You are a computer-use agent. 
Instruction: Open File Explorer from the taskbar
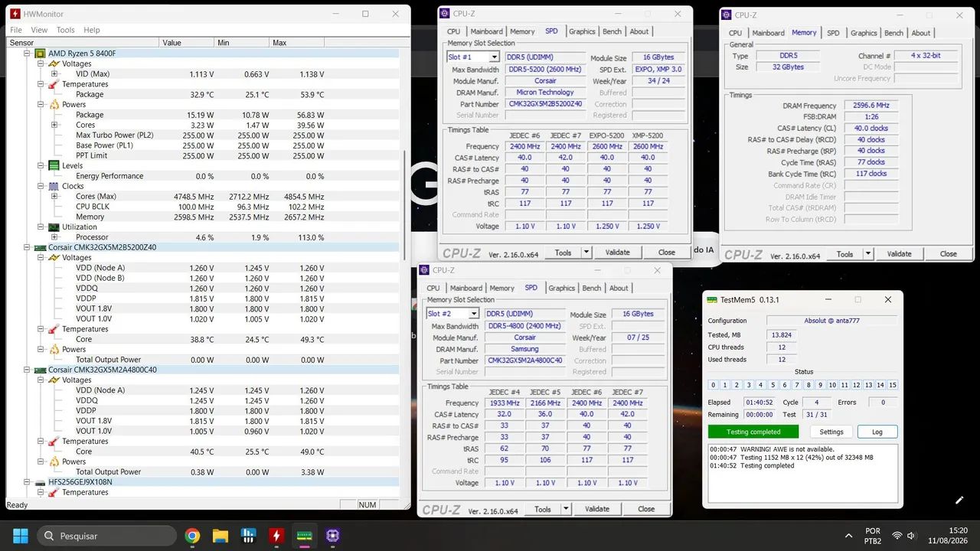(x=220, y=536)
